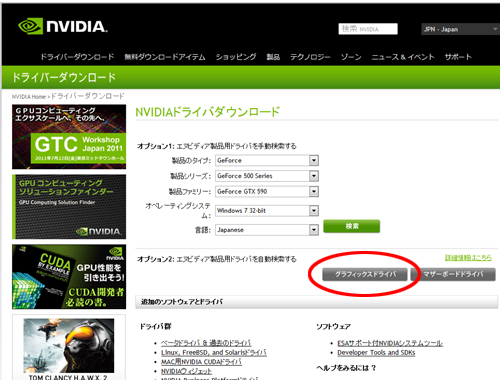Expand operating system dropdown Windows 7 32-bit
Viewport: 500px width, 380px height.
267,211
